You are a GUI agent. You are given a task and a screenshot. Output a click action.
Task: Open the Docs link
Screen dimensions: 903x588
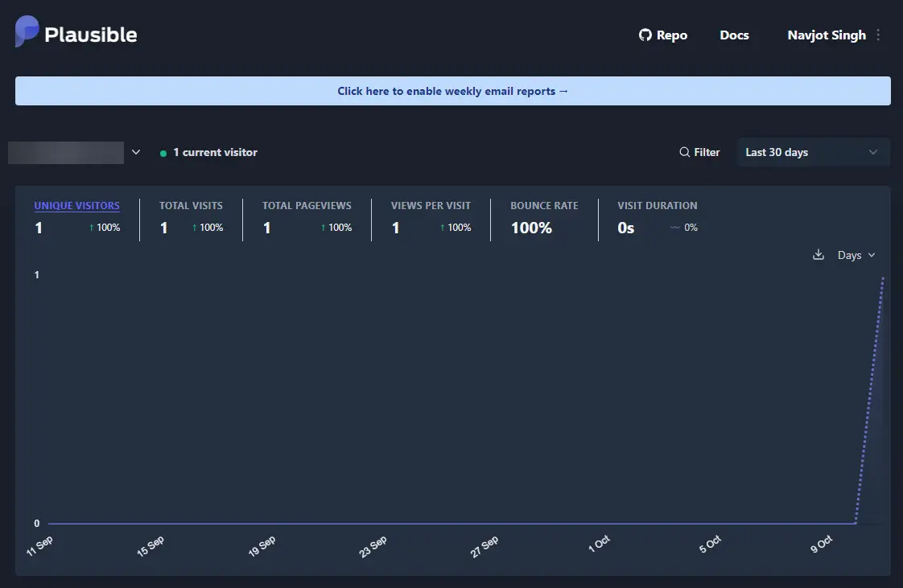[734, 35]
